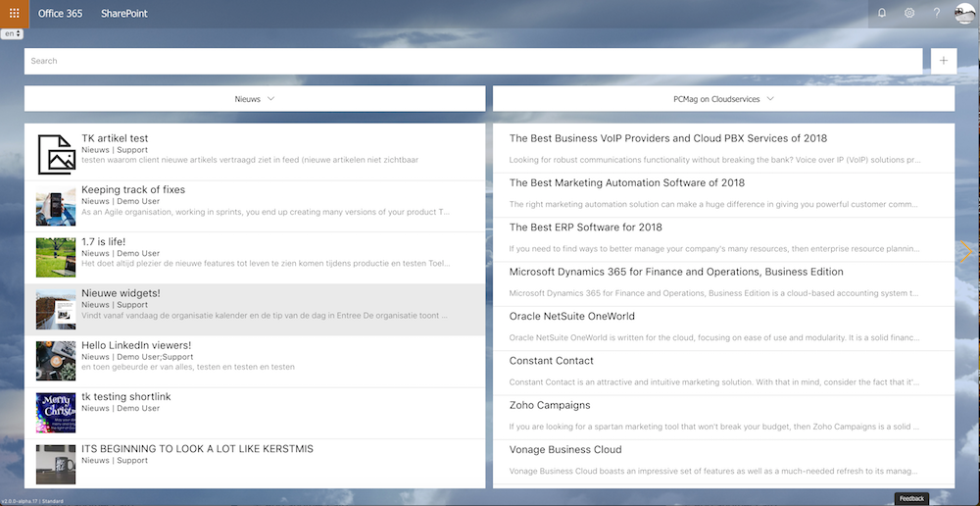Open the user profile avatar

click(965, 13)
